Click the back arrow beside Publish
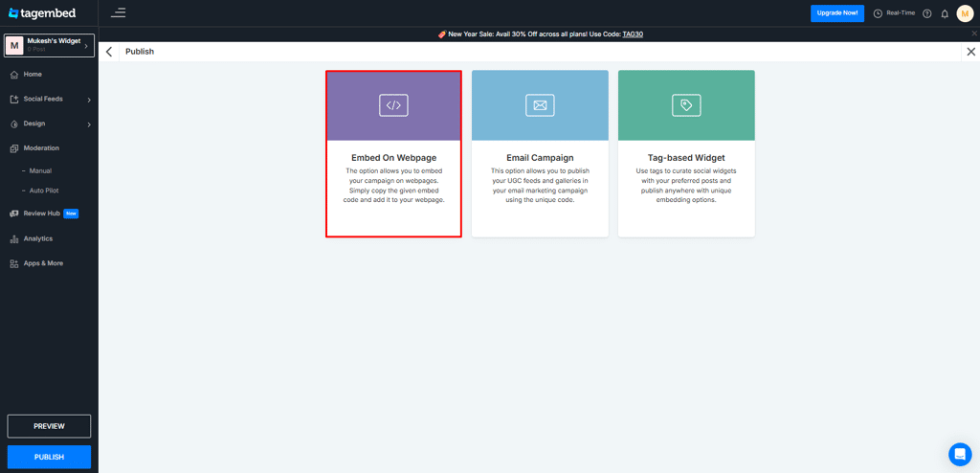 click(x=109, y=52)
